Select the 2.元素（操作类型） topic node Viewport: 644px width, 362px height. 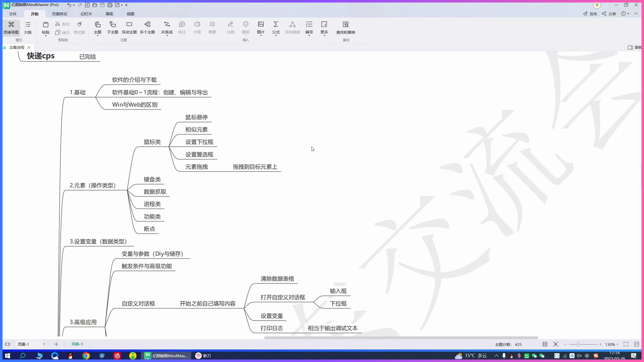[93, 186]
